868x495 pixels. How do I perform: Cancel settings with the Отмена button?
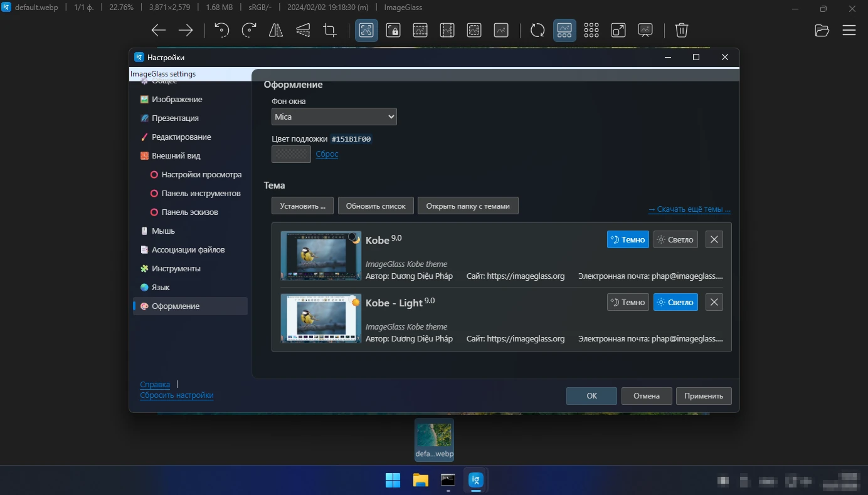pyautogui.click(x=647, y=396)
